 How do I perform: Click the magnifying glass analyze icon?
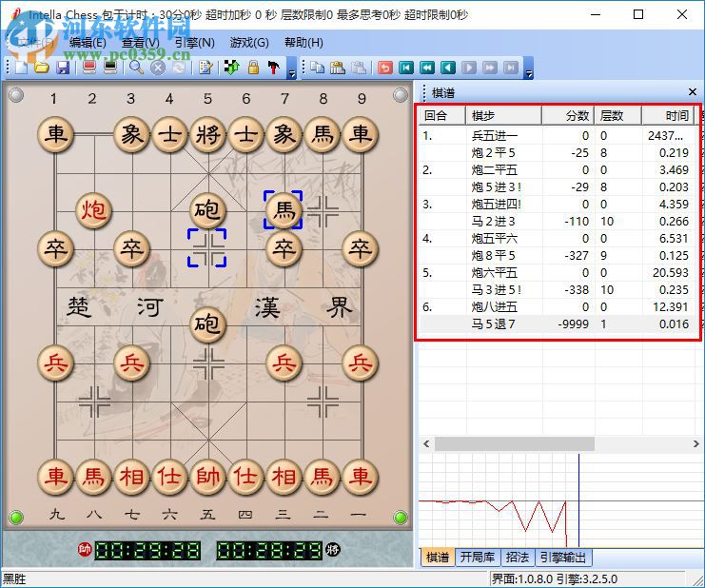[x=136, y=68]
